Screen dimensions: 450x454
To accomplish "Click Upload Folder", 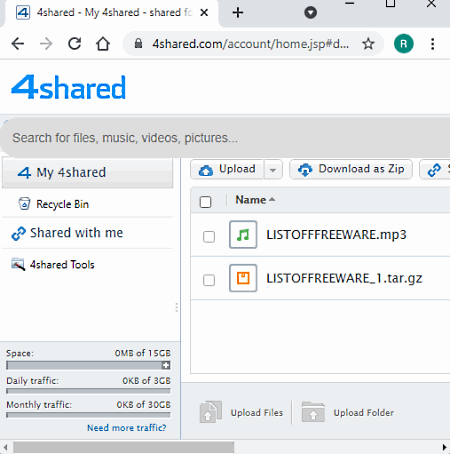I will [348, 413].
